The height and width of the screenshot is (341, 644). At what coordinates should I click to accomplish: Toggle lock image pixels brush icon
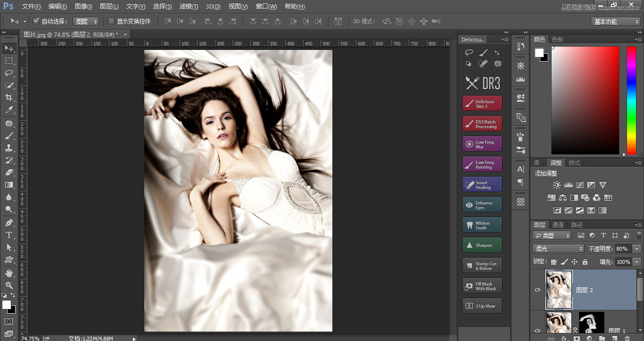564,262
